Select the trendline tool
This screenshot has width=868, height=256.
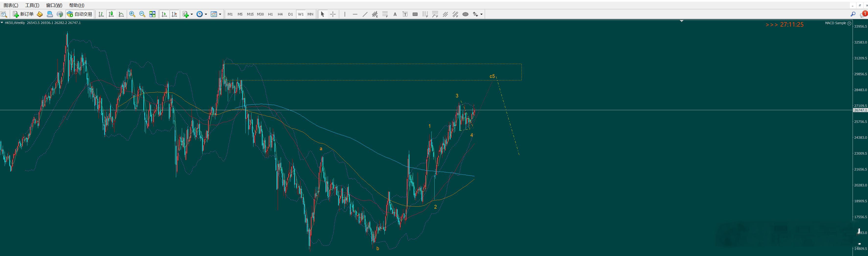365,14
